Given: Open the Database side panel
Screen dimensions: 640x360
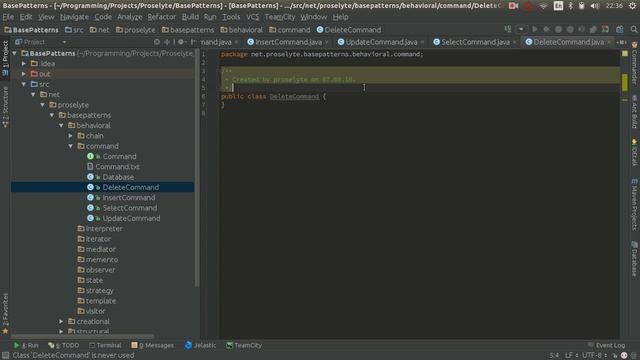Looking at the screenshot, I should [x=634, y=259].
